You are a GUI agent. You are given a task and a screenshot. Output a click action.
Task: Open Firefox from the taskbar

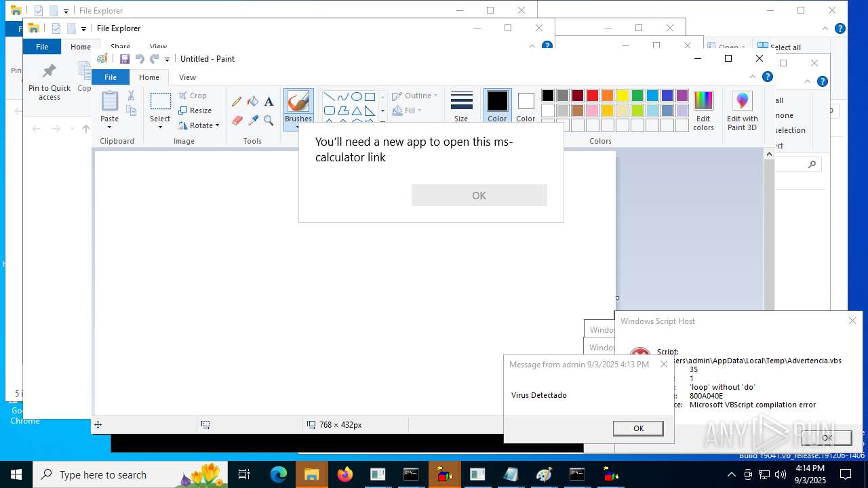(345, 474)
